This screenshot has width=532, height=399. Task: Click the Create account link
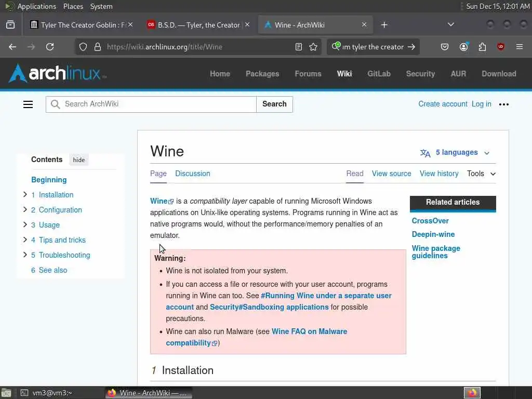pyautogui.click(x=443, y=104)
